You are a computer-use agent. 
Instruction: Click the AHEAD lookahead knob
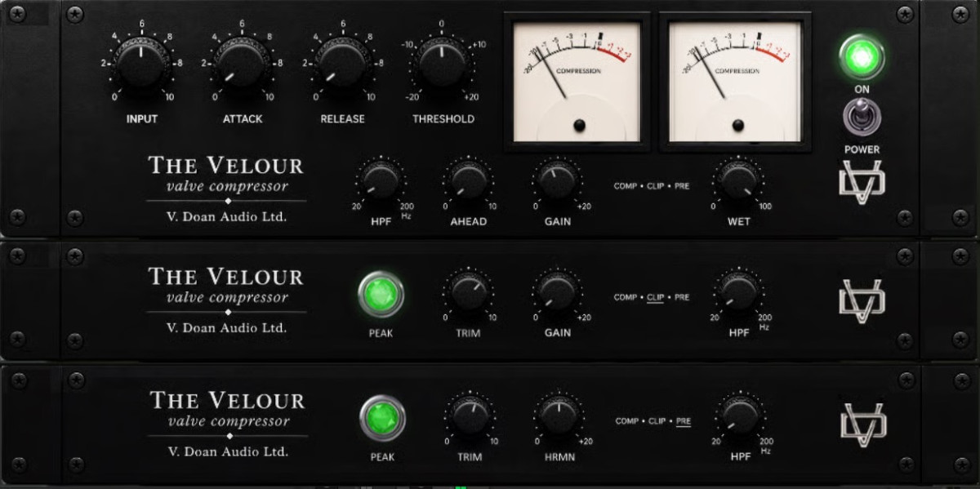pyautogui.click(x=469, y=180)
